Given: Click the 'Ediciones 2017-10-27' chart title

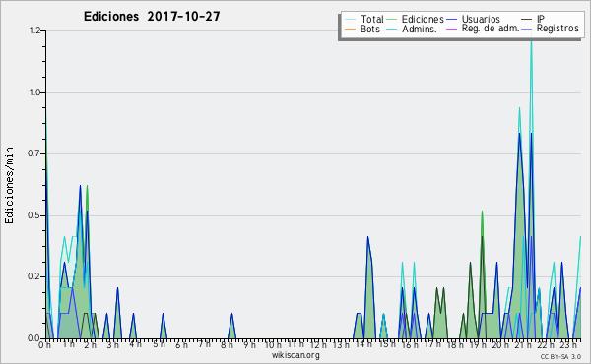Looking at the screenshot, I should click(152, 17).
